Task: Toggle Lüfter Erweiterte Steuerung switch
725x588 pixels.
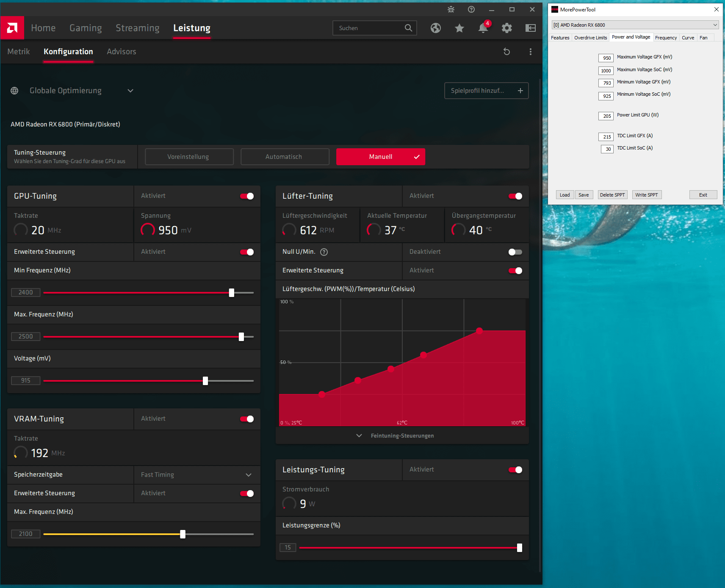Action: (515, 271)
